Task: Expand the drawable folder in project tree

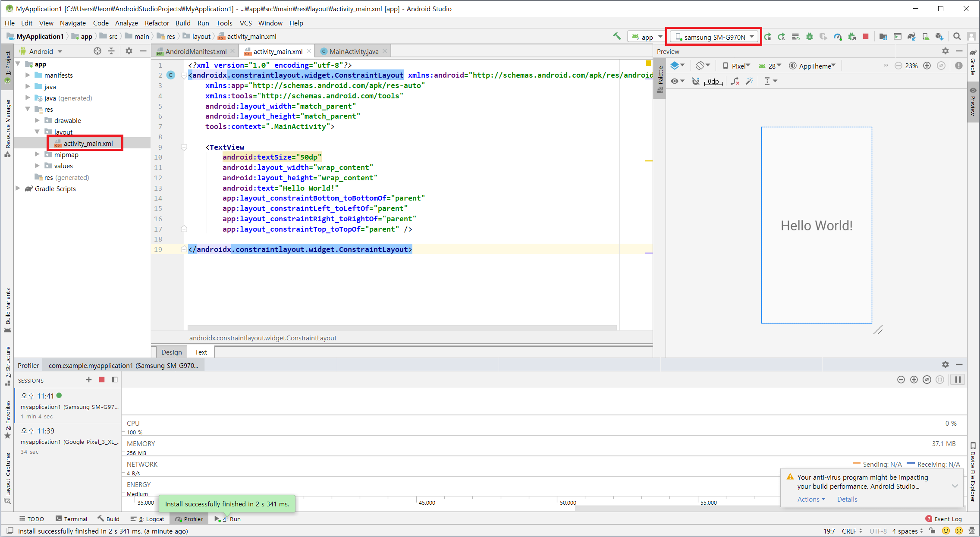Action: [37, 120]
